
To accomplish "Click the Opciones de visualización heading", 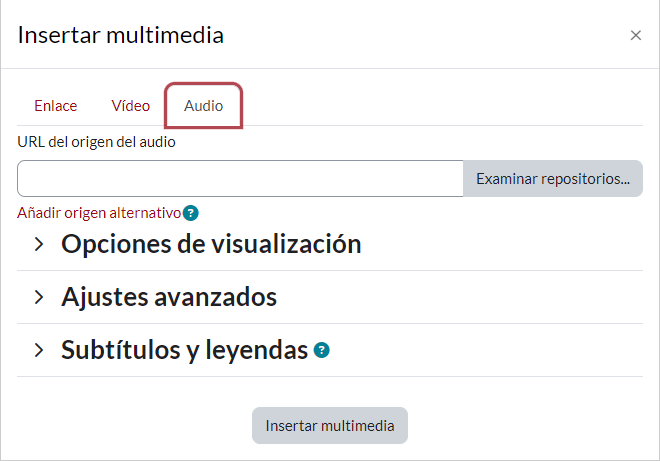I will click(211, 244).
